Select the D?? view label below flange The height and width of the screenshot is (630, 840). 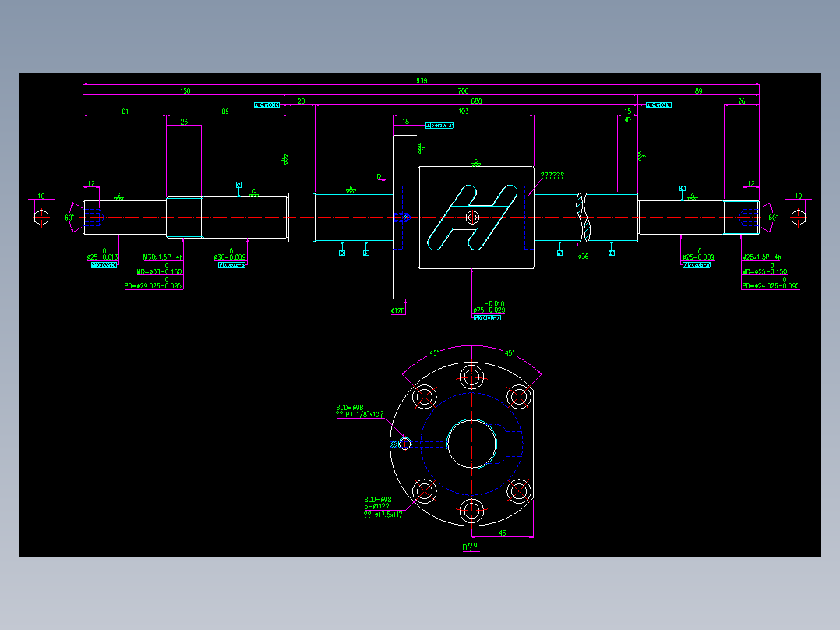(x=470, y=547)
